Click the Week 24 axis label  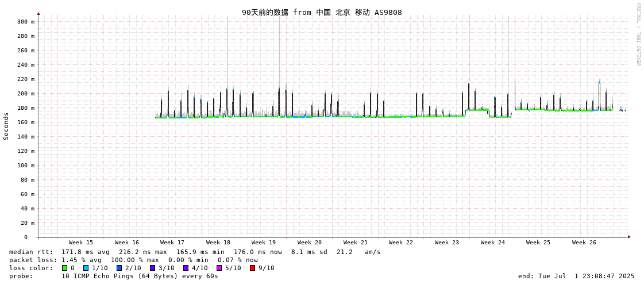(493, 243)
